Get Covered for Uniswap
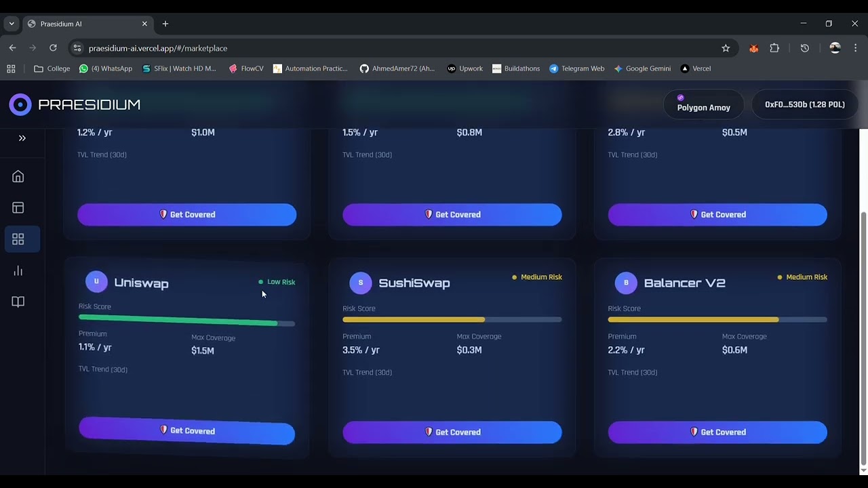The height and width of the screenshot is (488, 868). (x=186, y=431)
